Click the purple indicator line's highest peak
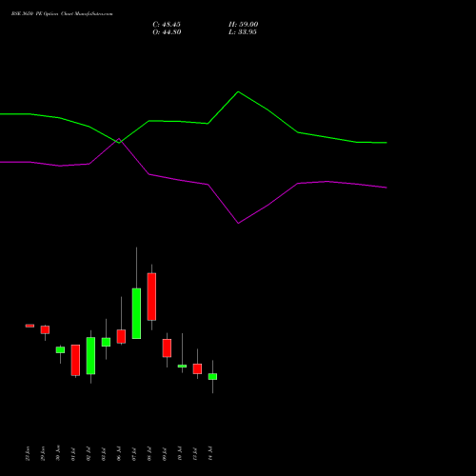This screenshot has height=476, width=476. (119, 139)
